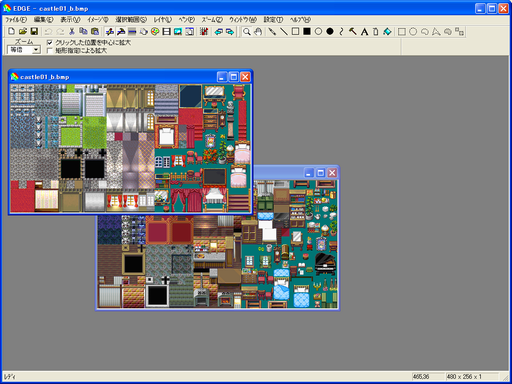Viewport: 512px width, 384px height.
Task: Open a file with the folder icon
Action: (x=23, y=31)
